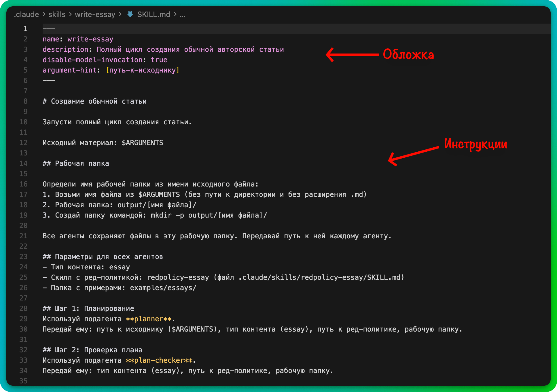Viewport: 557px width, 392px height.
Task: Click the red Обложка annotation label
Action: point(408,54)
